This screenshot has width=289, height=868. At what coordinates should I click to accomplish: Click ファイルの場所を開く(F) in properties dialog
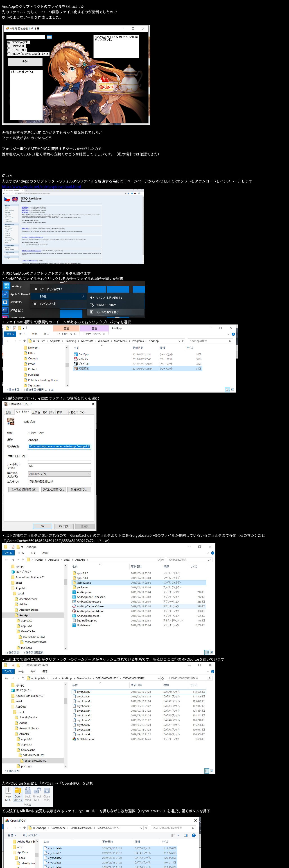(x=24, y=489)
